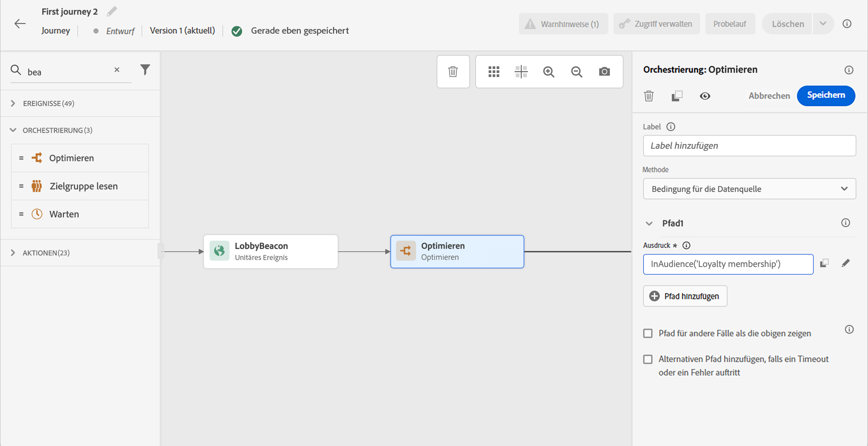Click the canvas trash delete icon

(453, 71)
